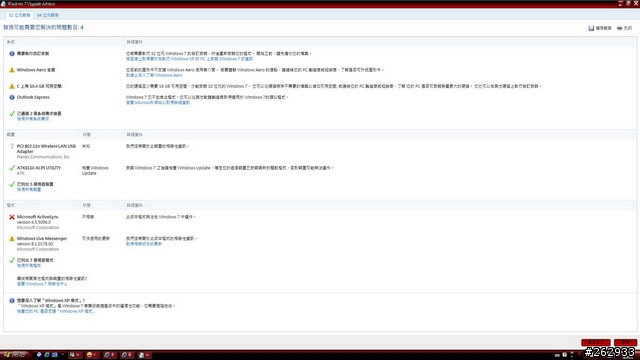Click the info icon next to Outlook Express
This screenshot has height=360, width=640.
pyautogui.click(x=12, y=97)
